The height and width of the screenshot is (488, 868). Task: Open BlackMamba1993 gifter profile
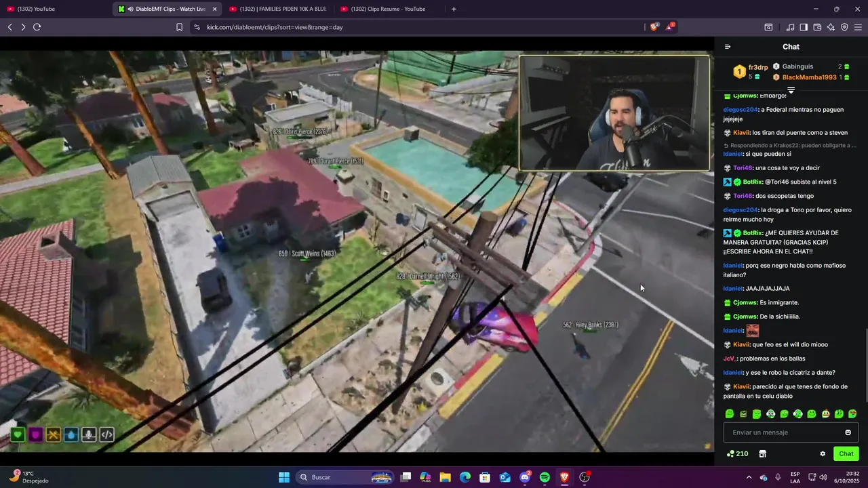point(809,77)
